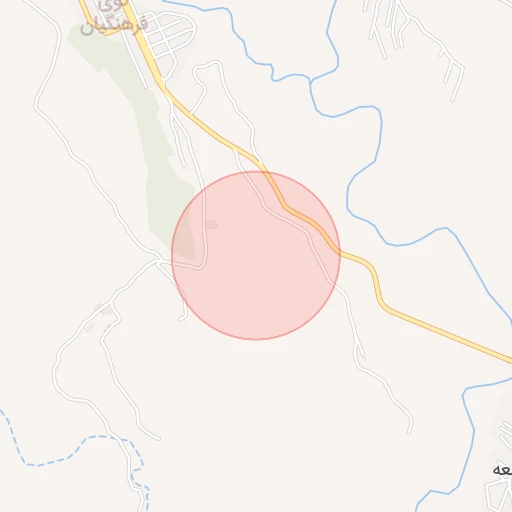Select the dead-end white road spur below circle

pos(183,308)
